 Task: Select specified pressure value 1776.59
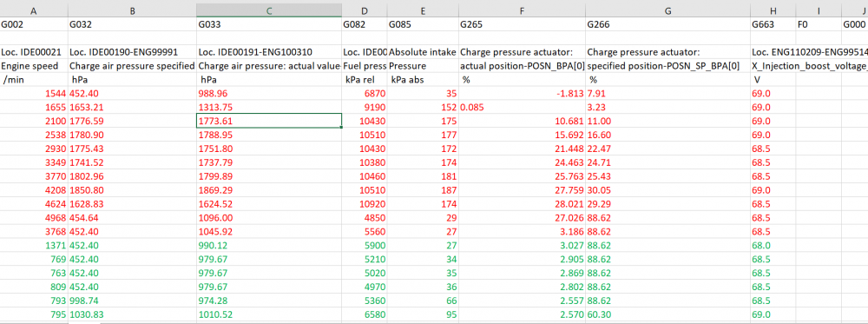[x=132, y=122]
